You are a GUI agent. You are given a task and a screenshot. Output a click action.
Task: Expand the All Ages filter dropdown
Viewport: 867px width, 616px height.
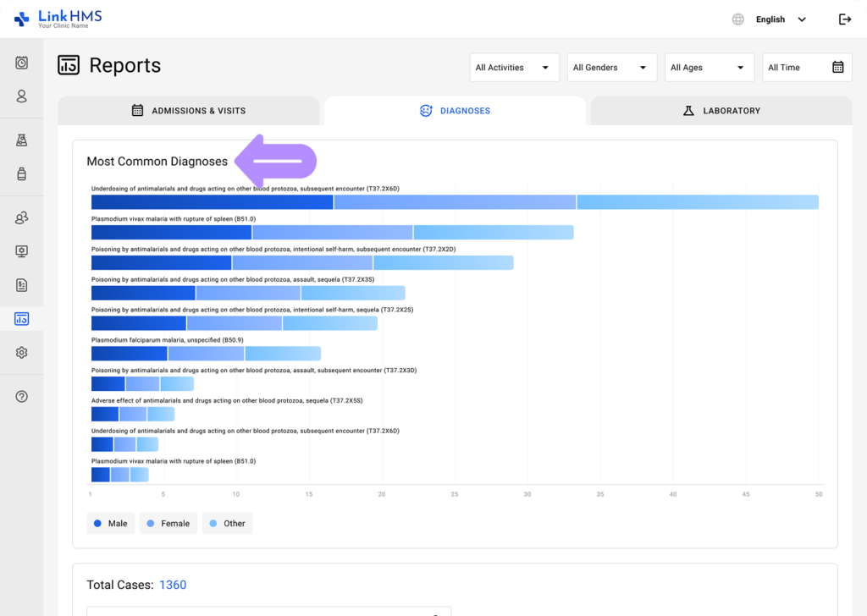710,67
